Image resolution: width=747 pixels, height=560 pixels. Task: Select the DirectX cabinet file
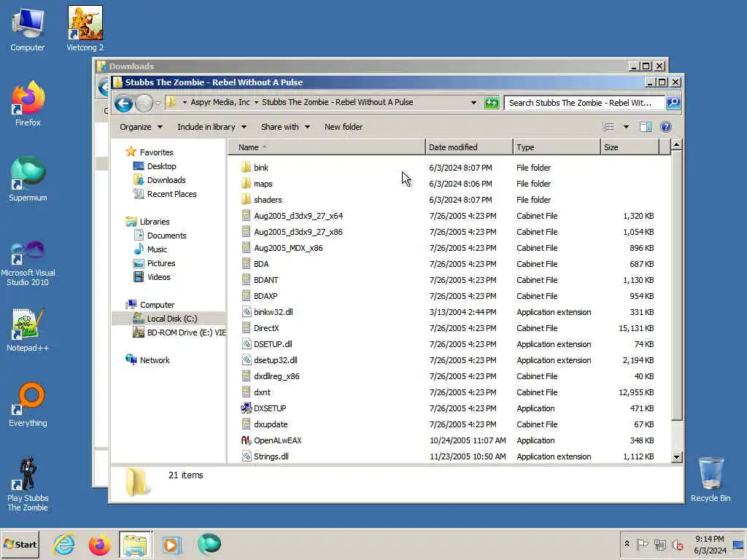(266, 328)
